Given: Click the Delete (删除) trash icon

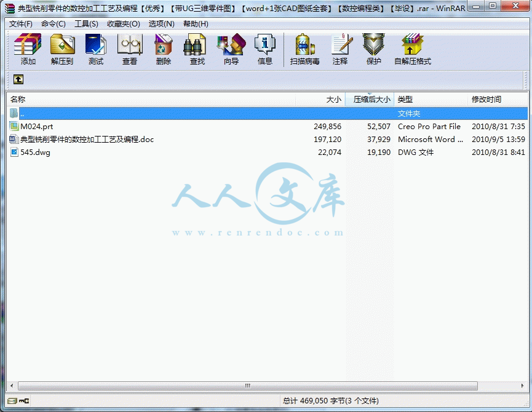Looking at the screenshot, I should pos(163,44).
